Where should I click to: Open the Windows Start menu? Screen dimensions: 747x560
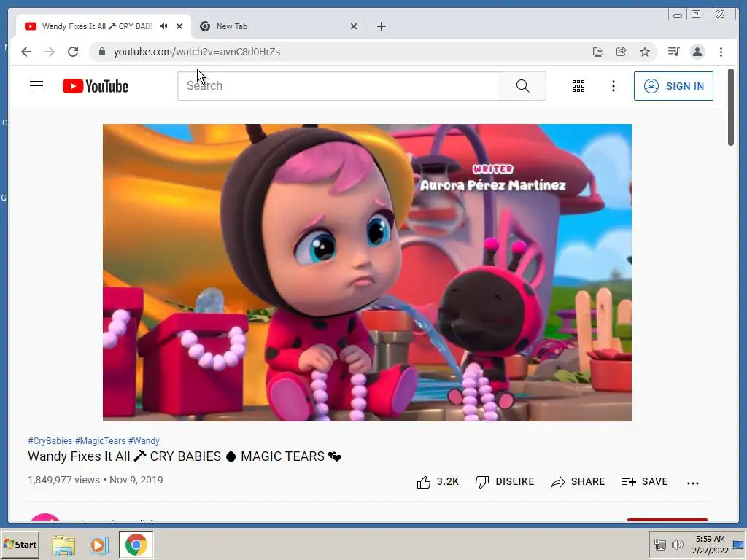[x=20, y=544]
